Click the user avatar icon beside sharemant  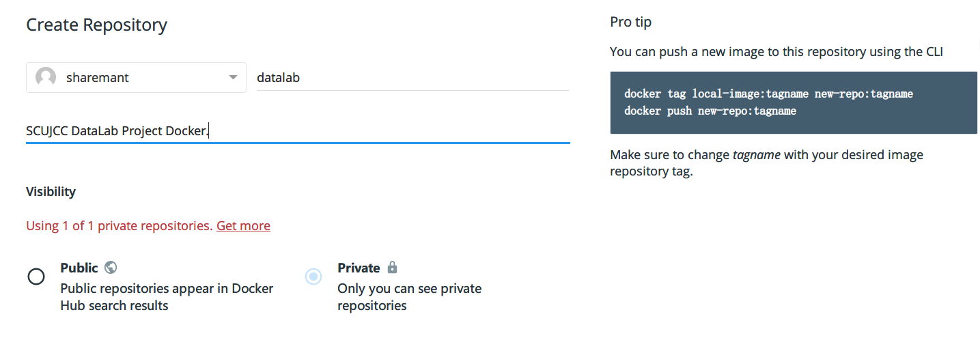(x=46, y=78)
